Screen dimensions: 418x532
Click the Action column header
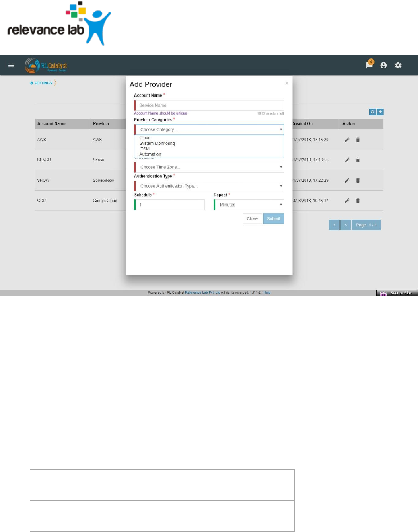[x=348, y=124]
